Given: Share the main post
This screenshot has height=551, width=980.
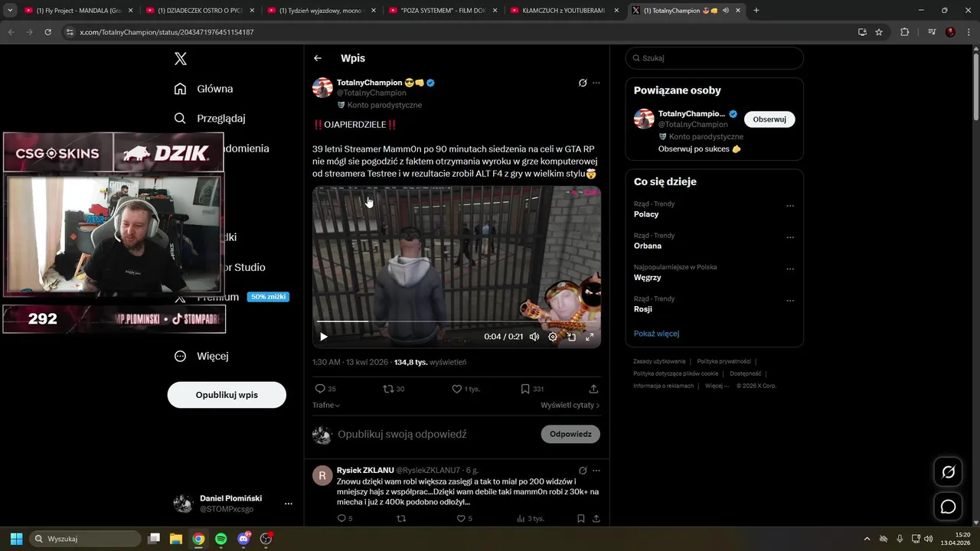Looking at the screenshot, I should [593, 389].
